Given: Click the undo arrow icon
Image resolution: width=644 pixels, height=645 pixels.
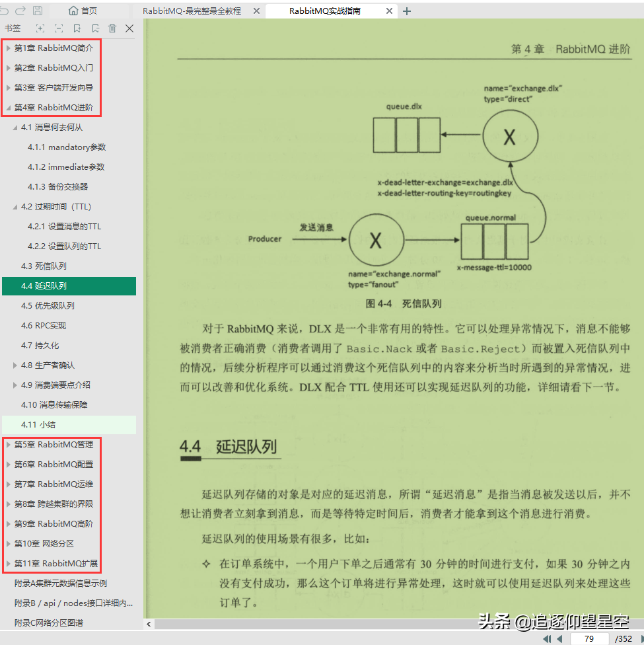Looking at the screenshot, I should point(4,11).
